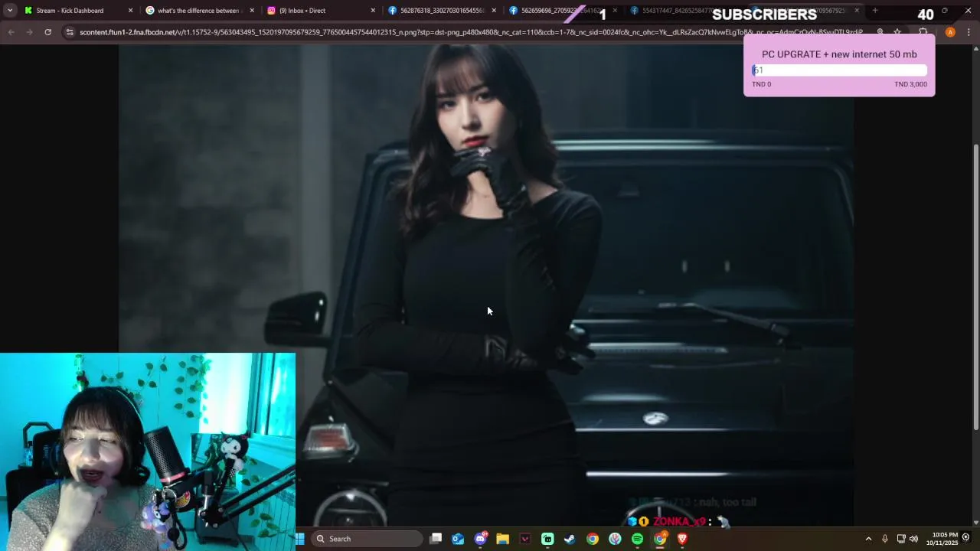Open Task View from the taskbar
980x551 pixels.
click(436, 539)
